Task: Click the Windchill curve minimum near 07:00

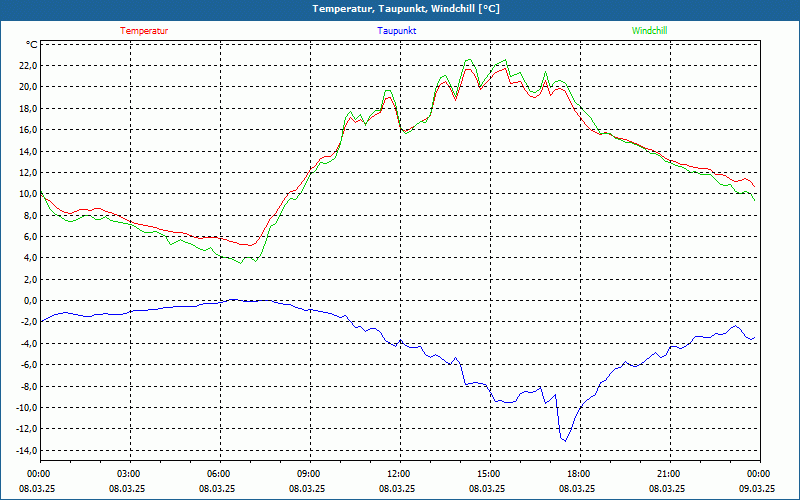Action: (x=241, y=263)
